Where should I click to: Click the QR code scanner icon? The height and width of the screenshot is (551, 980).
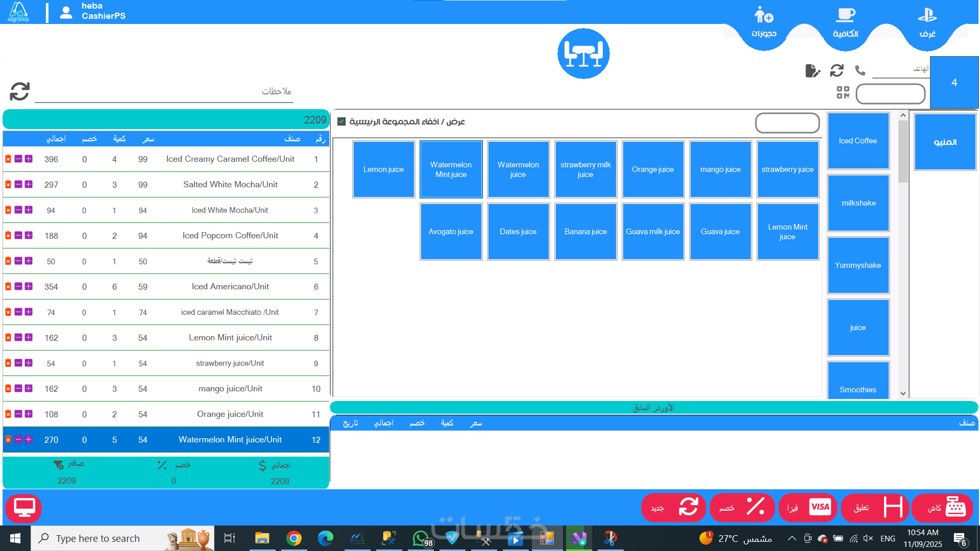[843, 92]
